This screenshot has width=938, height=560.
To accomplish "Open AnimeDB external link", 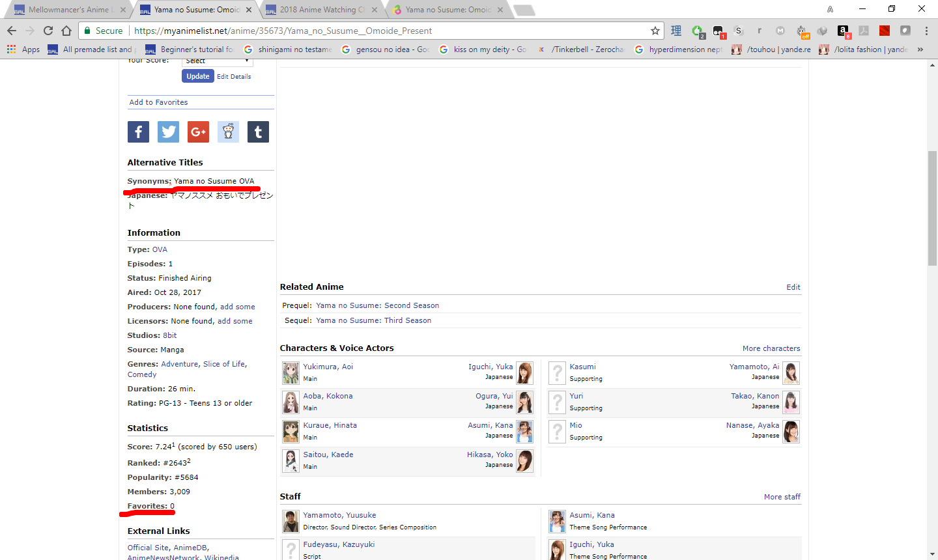I will [x=190, y=548].
